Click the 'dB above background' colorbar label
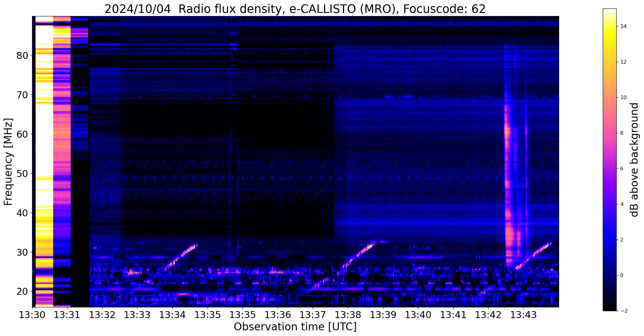The width and height of the screenshot is (644, 336). [634, 160]
